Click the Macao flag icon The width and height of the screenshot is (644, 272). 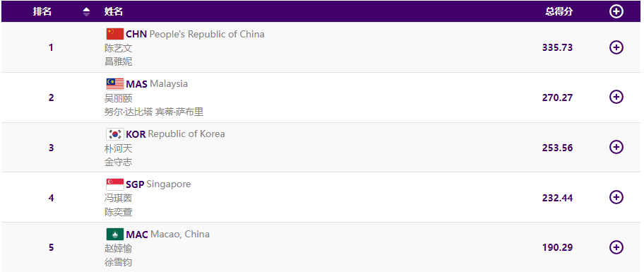[x=115, y=234]
